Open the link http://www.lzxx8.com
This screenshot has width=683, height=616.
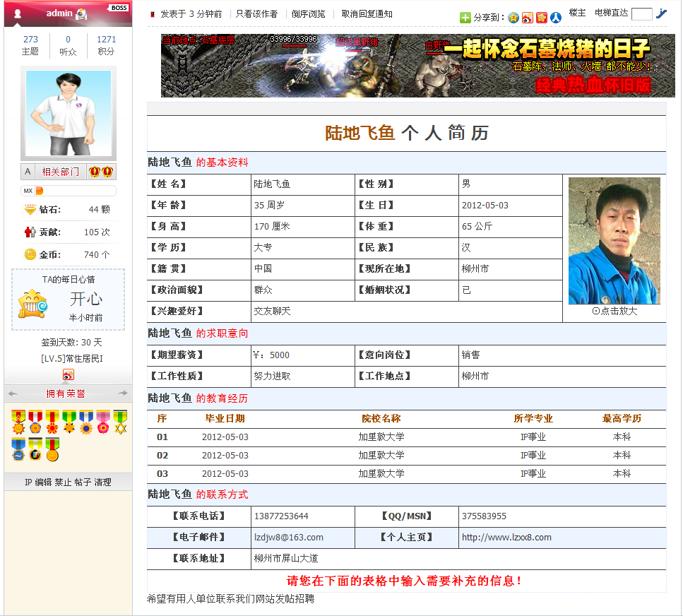506,538
